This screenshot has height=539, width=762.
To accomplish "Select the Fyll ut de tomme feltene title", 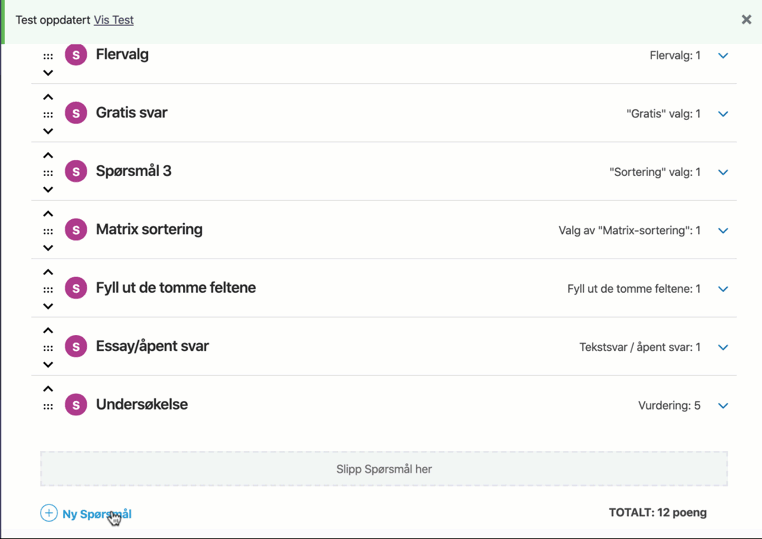I will 176,288.
